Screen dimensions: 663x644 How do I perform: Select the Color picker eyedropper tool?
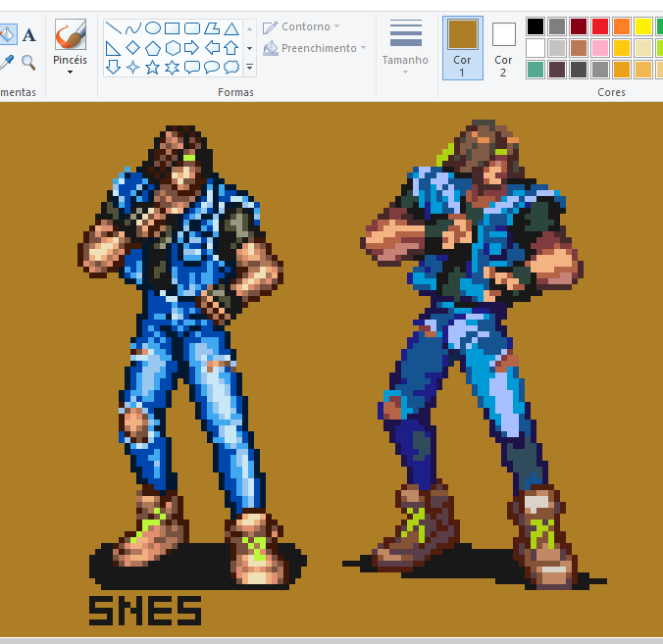coord(6,63)
